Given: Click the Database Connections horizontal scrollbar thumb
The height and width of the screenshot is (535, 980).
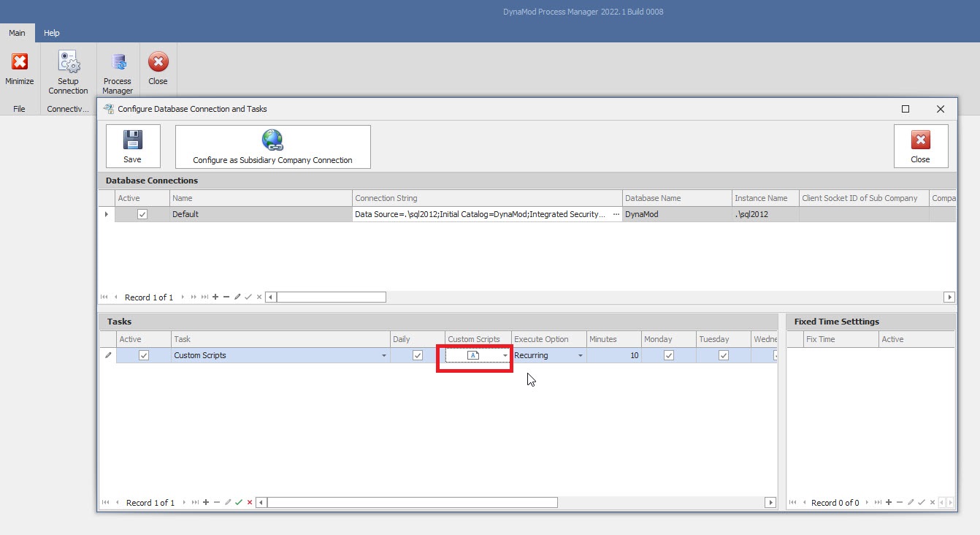Looking at the screenshot, I should pos(331,297).
